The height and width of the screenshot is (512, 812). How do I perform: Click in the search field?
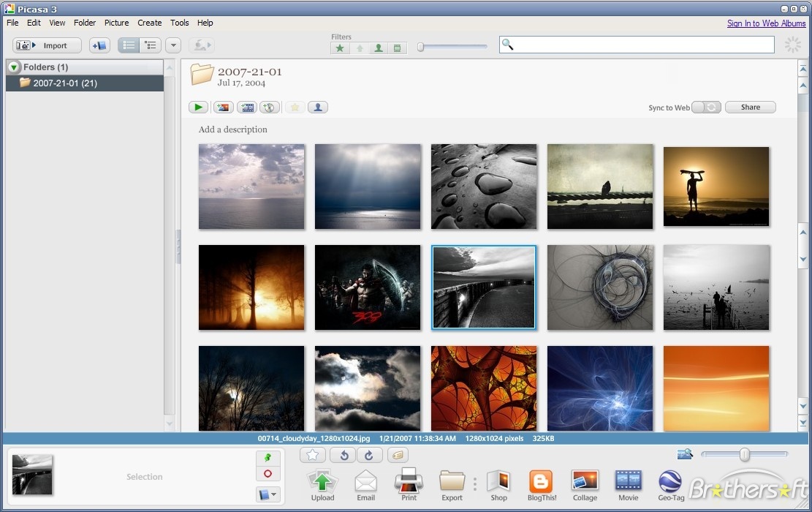tap(637, 45)
